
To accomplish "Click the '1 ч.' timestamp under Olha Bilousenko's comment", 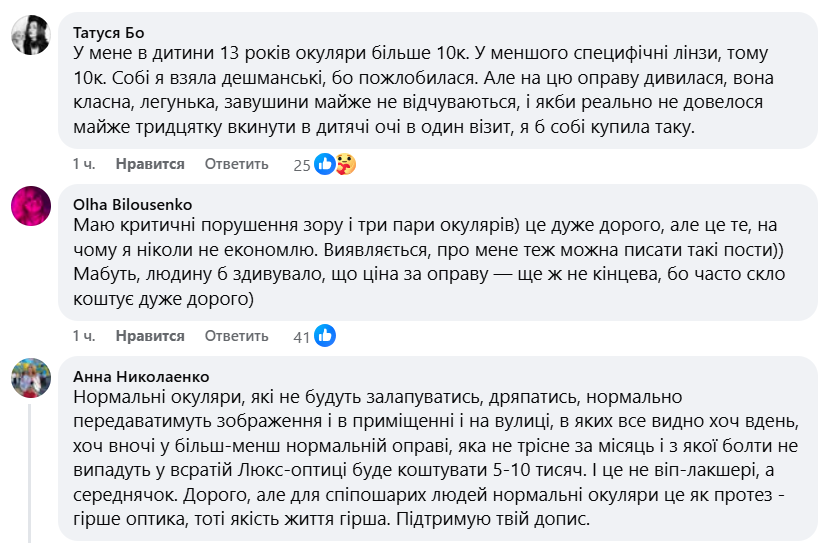I will click(x=83, y=337).
